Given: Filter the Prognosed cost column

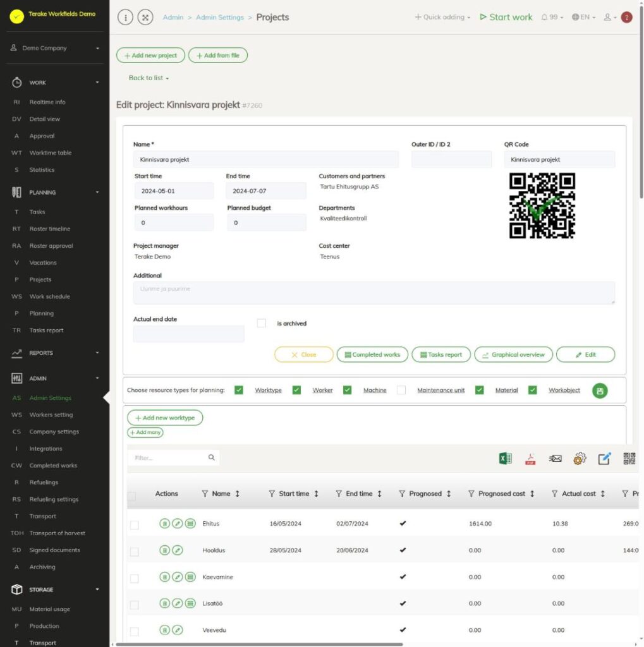Looking at the screenshot, I should click(471, 493).
